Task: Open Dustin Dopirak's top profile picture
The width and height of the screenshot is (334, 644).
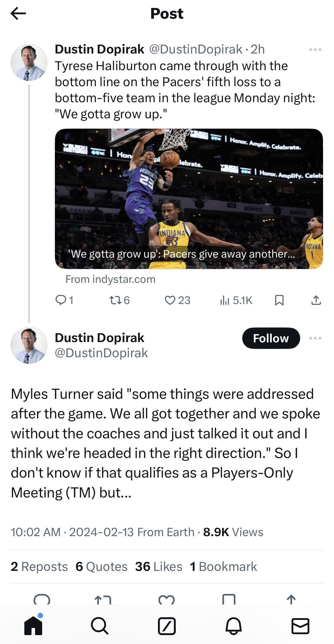Action: (x=29, y=62)
